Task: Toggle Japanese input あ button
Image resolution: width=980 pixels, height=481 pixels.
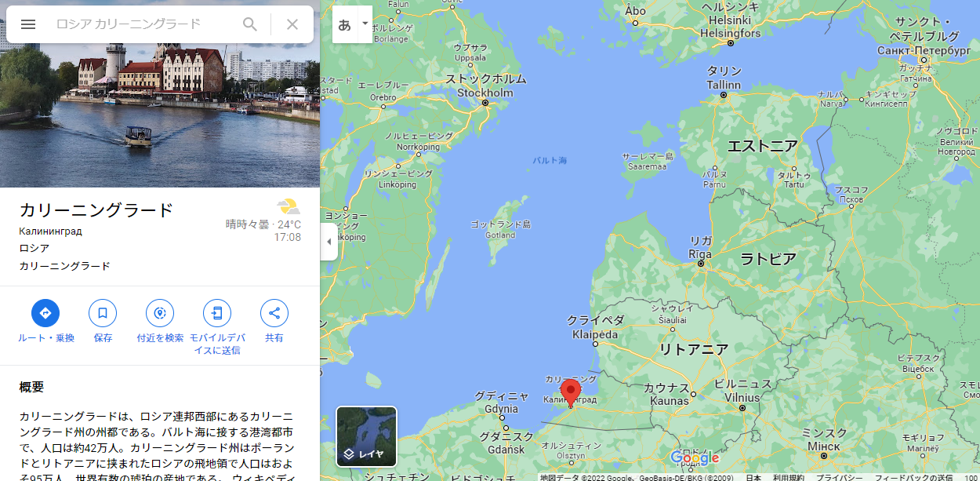Action: [x=345, y=24]
